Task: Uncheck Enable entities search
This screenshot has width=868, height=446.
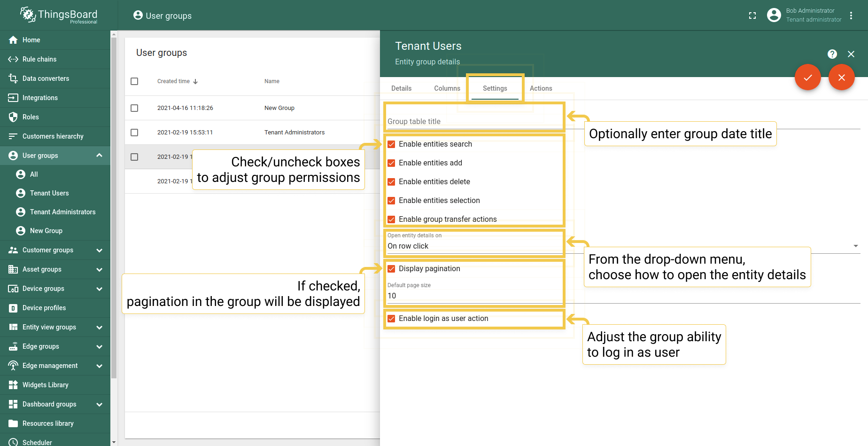Action: (x=391, y=144)
